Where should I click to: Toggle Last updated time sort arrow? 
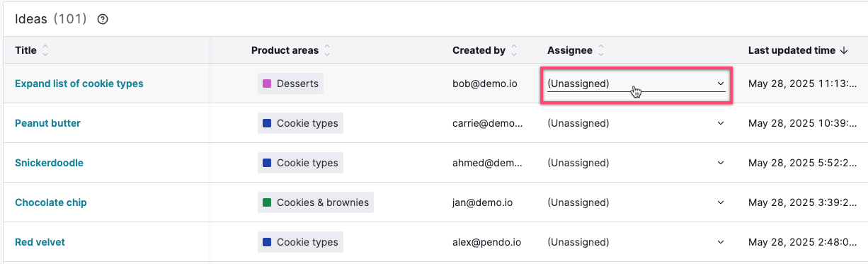point(843,50)
